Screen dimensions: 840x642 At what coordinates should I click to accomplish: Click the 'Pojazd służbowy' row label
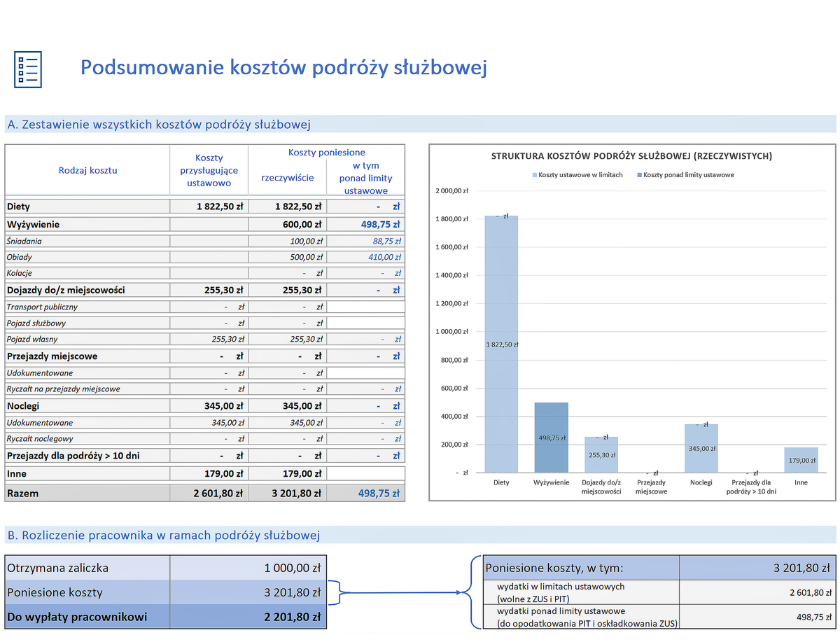click(x=36, y=323)
